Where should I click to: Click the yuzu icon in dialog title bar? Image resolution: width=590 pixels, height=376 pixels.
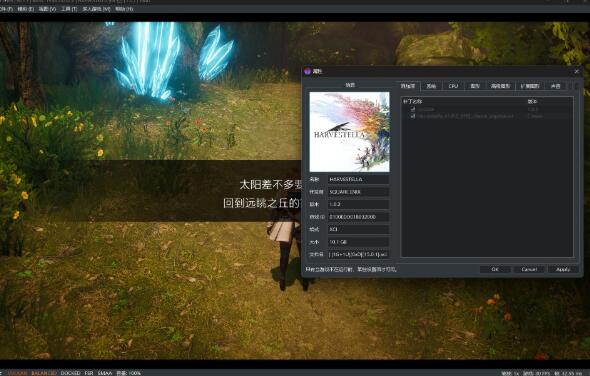[x=307, y=71]
